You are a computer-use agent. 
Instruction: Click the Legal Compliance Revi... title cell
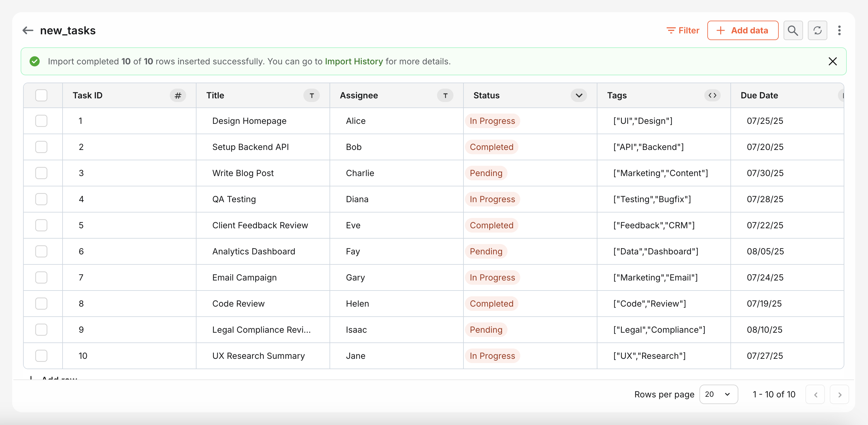(x=263, y=330)
